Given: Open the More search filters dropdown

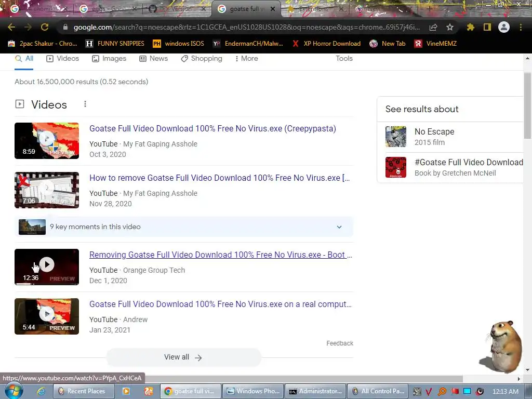Looking at the screenshot, I should [x=246, y=58].
